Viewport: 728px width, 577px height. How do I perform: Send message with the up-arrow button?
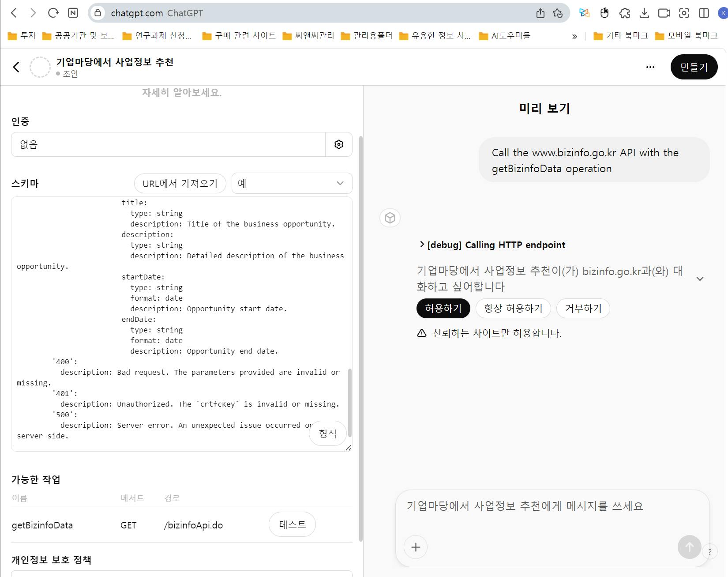click(689, 547)
